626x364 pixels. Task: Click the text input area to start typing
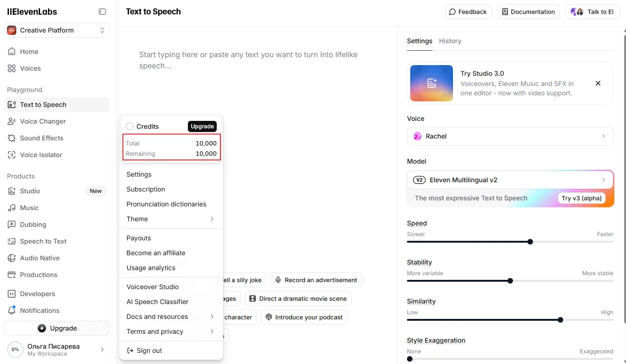click(257, 60)
